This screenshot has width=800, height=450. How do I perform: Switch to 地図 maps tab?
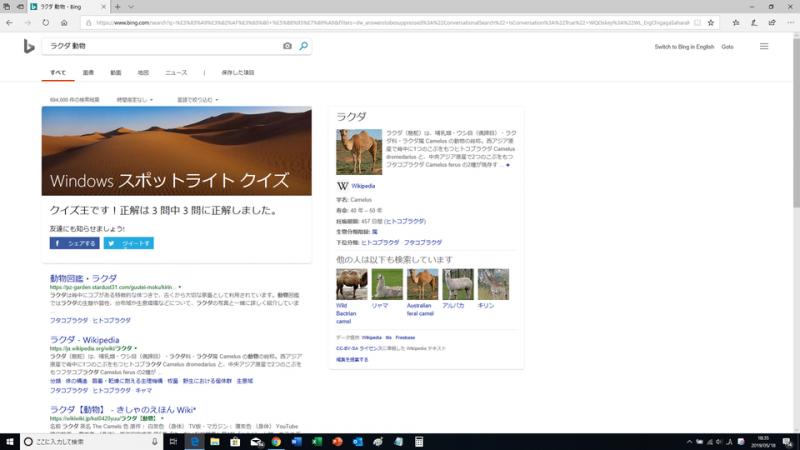(143, 72)
